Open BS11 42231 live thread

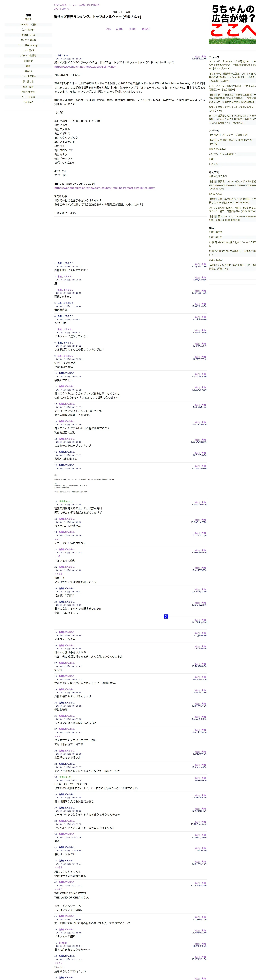click(216, 237)
